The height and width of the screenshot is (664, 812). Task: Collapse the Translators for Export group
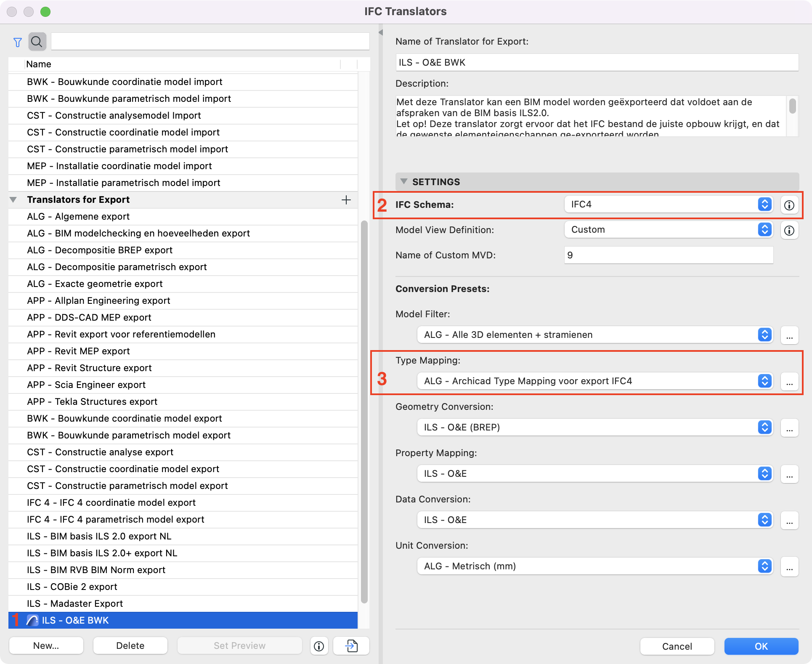(x=13, y=200)
